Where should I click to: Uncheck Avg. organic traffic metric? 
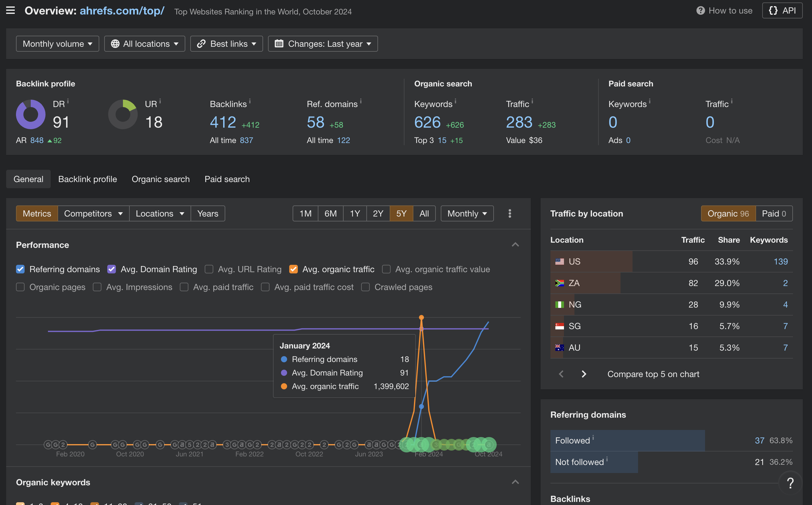pos(294,269)
